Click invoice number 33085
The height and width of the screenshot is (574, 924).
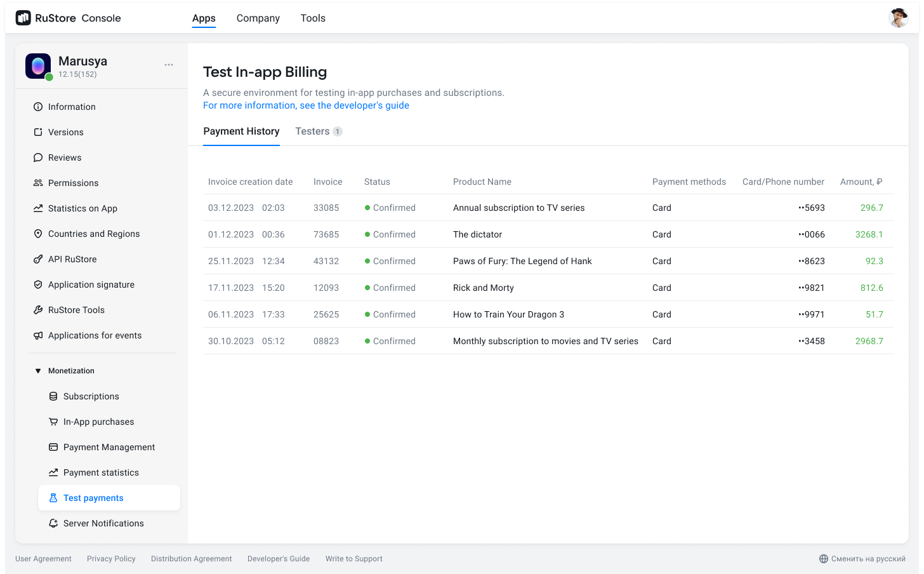(326, 208)
